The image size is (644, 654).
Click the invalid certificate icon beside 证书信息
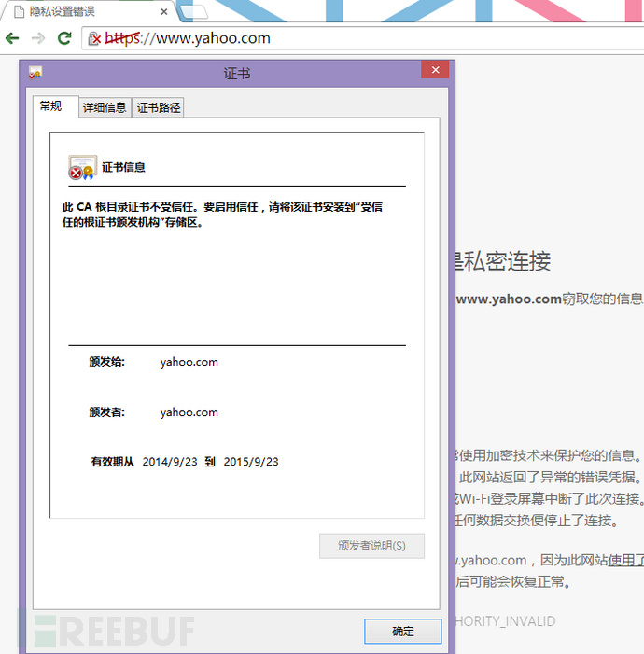[83, 167]
